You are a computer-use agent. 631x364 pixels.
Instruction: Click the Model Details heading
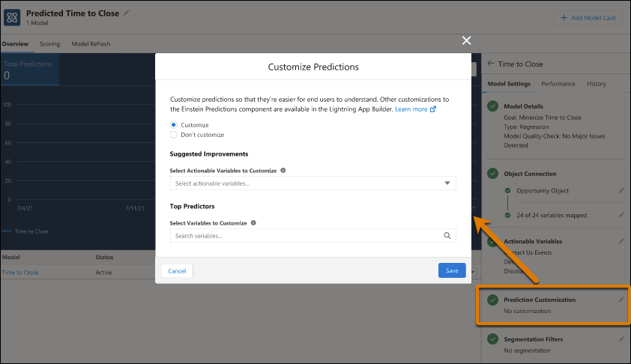click(x=523, y=106)
